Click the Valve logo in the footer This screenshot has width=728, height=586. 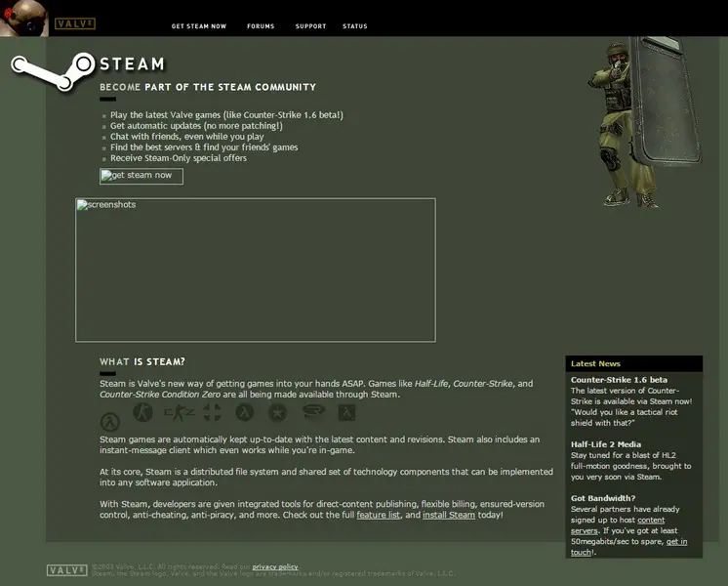[x=67, y=570]
